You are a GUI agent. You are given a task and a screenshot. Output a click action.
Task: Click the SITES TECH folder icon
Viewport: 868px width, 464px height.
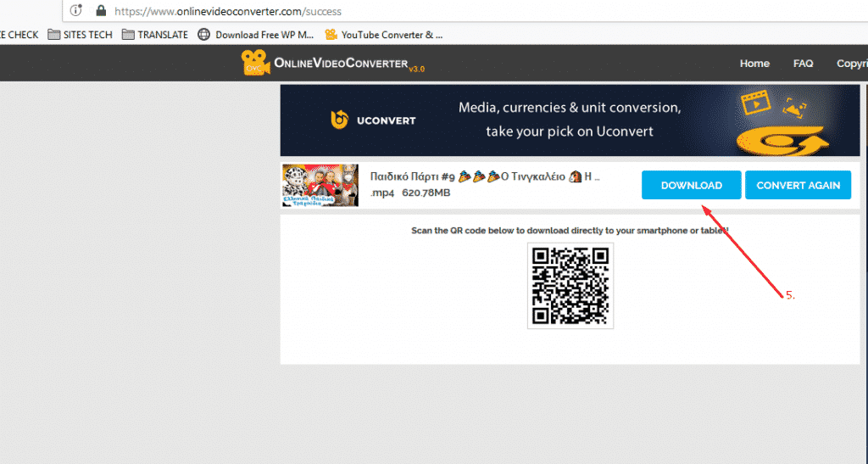(53, 34)
